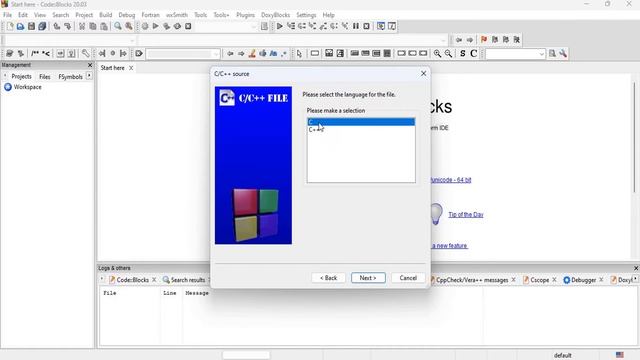Viewport: 640px width, 360px height.
Task: Click the Save file toolbar icon
Action: click(x=31, y=26)
